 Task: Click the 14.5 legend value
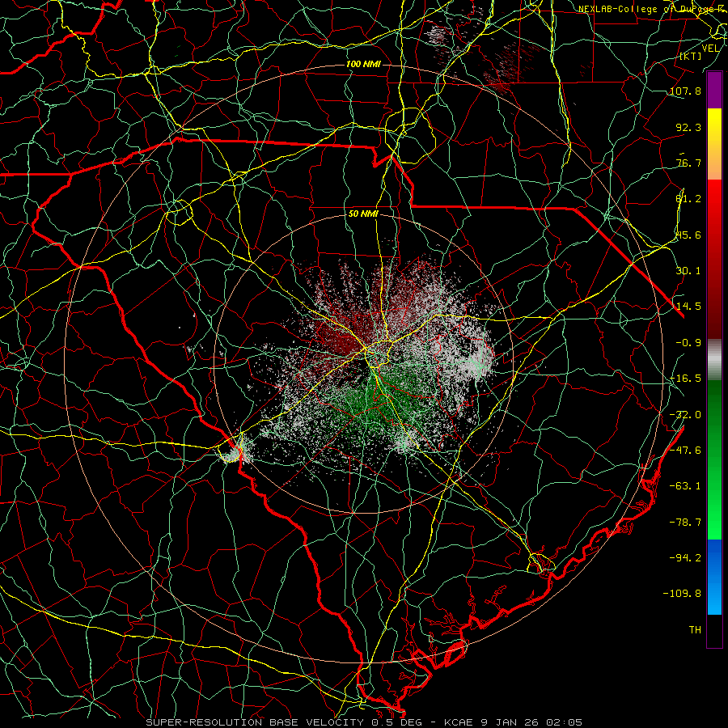688,307
